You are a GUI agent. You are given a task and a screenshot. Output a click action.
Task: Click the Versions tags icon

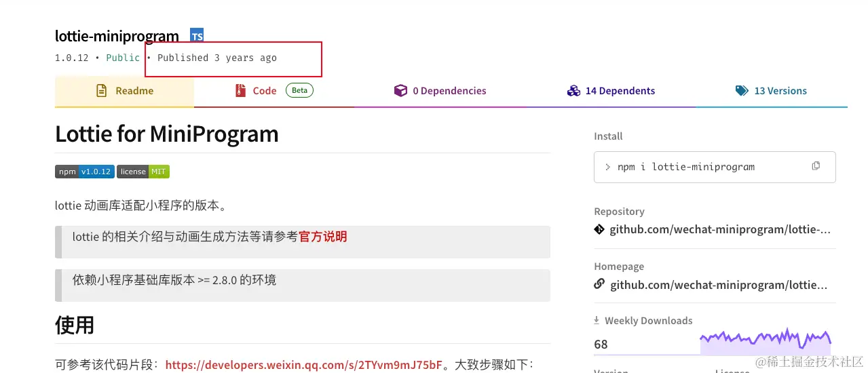(742, 91)
